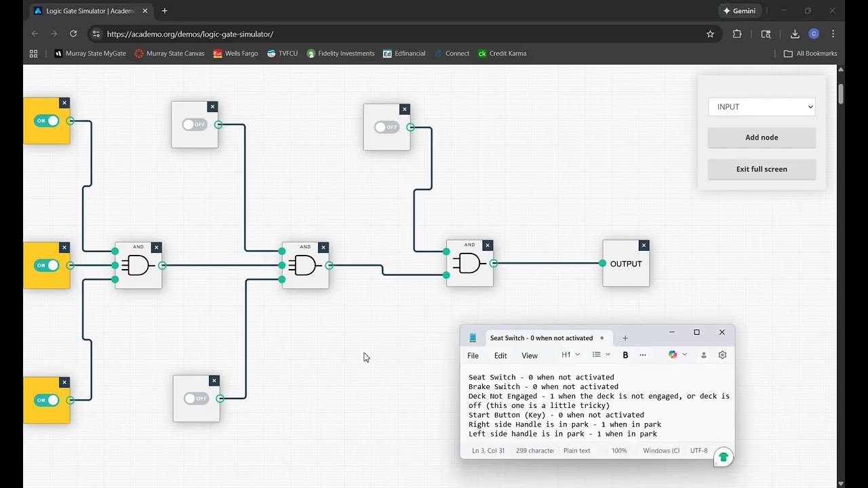Image resolution: width=868 pixels, height=488 pixels.
Task: Open the INPUT node type dropdown
Action: pos(762,106)
